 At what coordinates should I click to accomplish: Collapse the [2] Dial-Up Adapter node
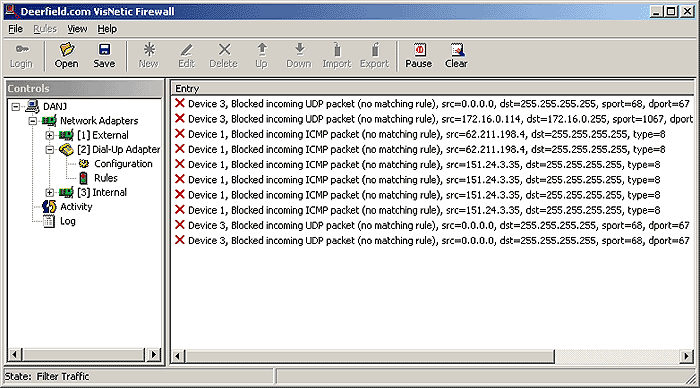pos(50,150)
